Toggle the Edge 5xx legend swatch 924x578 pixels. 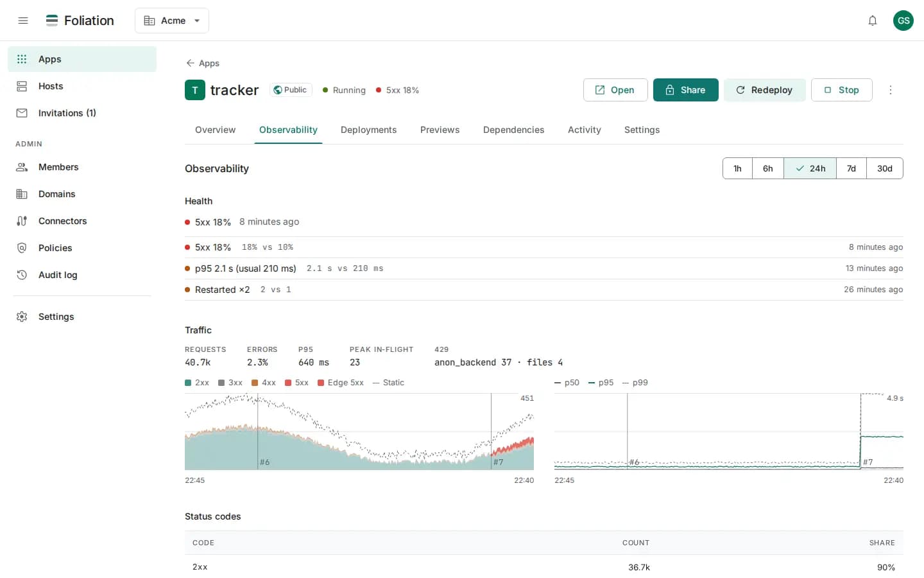click(321, 383)
